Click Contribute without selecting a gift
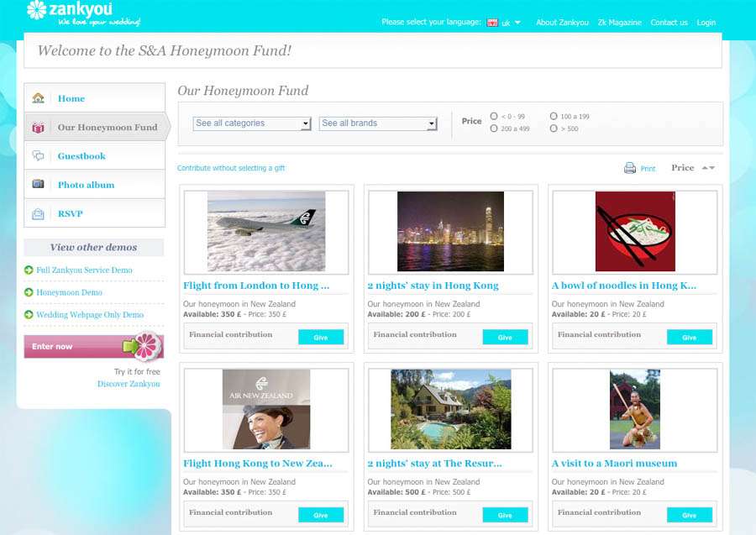This screenshot has width=756, height=535. coord(231,168)
